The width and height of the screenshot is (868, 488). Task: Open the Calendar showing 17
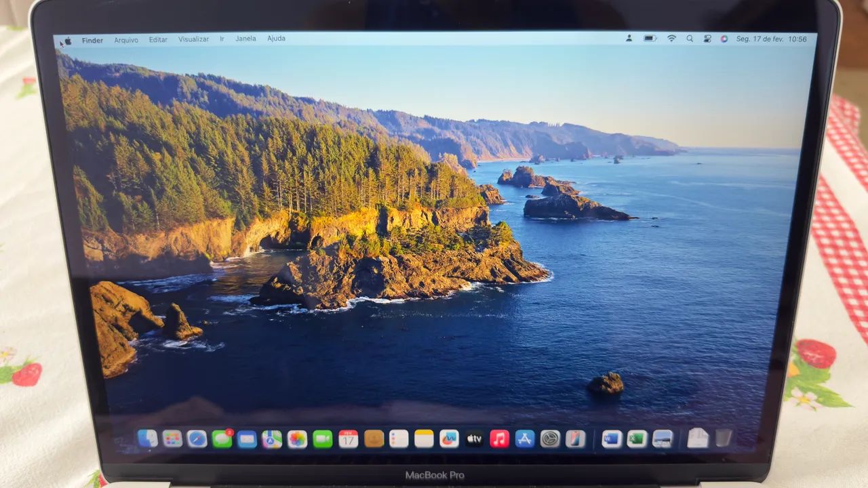point(349,439)
